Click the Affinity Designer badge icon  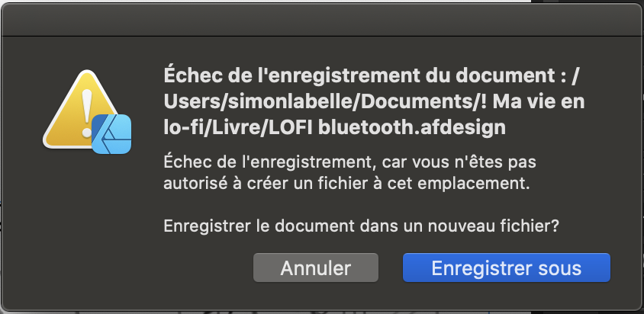click(x=111, y=134)
